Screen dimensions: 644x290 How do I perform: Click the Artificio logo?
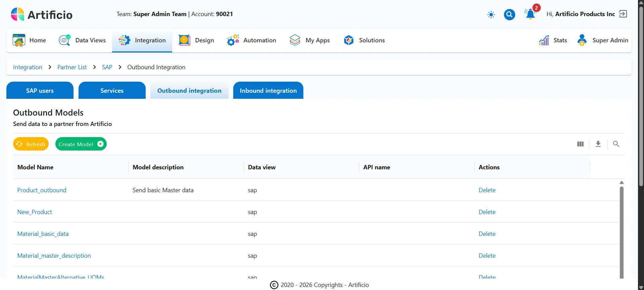tap(42, 14)
